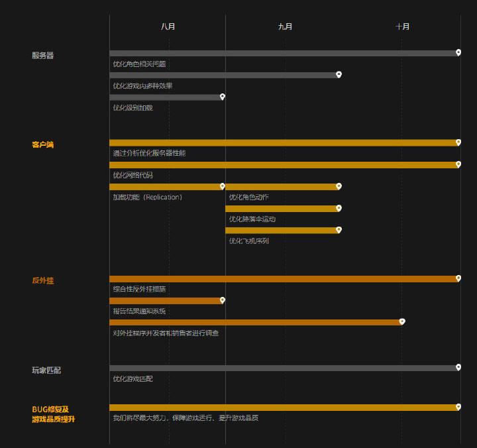Click the orange bar above 对外挂程序开发者和销售者进行调查
This screenshot has height=448, width=477.
[256, 323]
